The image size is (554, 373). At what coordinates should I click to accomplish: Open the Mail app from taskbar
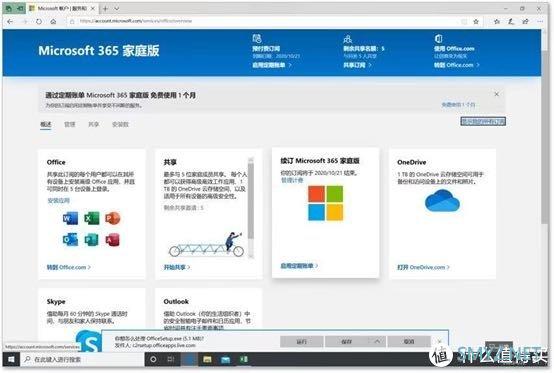click(x=225, y=360)
